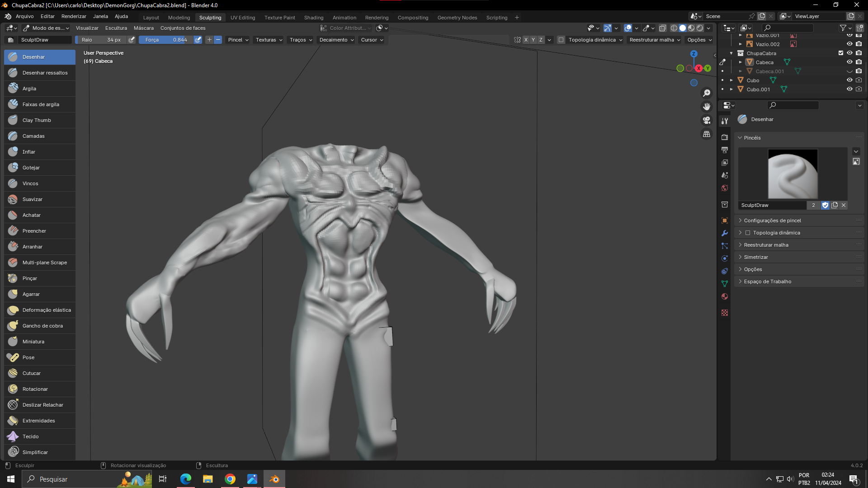The image size is (868, 488).
Task: Toggle perspective/orthographic grid icon
Action: pos(706,134)
